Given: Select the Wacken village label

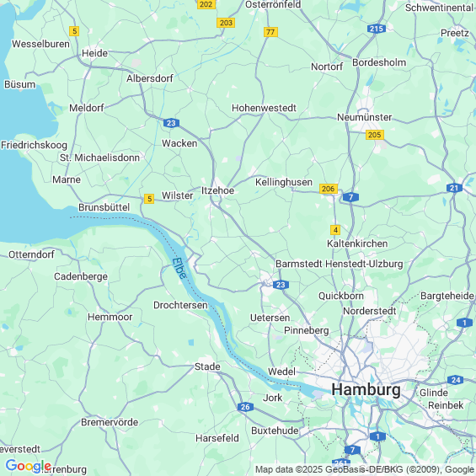Looking at the screenshot, I should [x=179, y=143].
